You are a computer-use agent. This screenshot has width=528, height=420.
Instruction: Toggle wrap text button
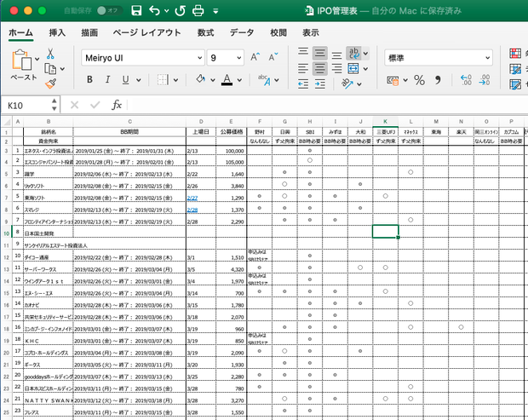[x=353, y=53]
